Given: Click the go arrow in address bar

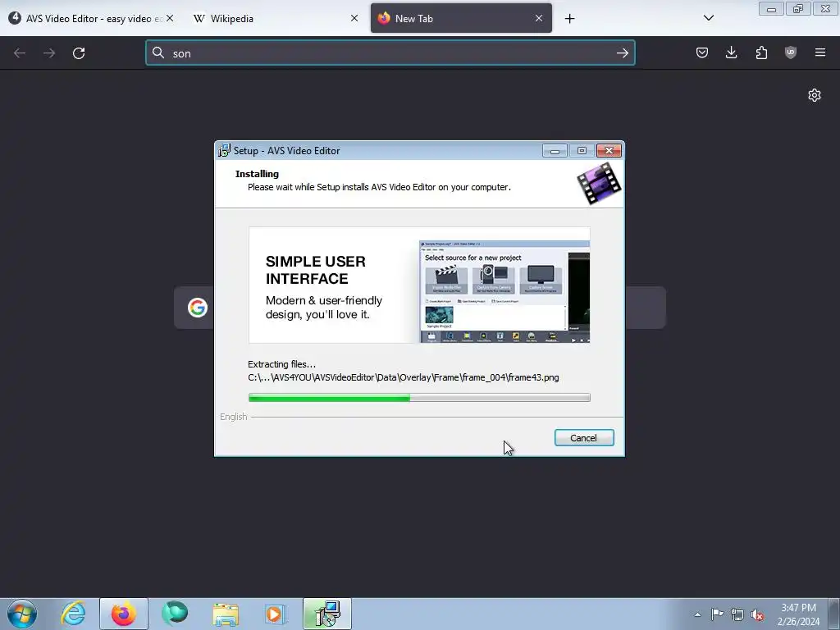Looking at the screenshot, I should point(622,53).
